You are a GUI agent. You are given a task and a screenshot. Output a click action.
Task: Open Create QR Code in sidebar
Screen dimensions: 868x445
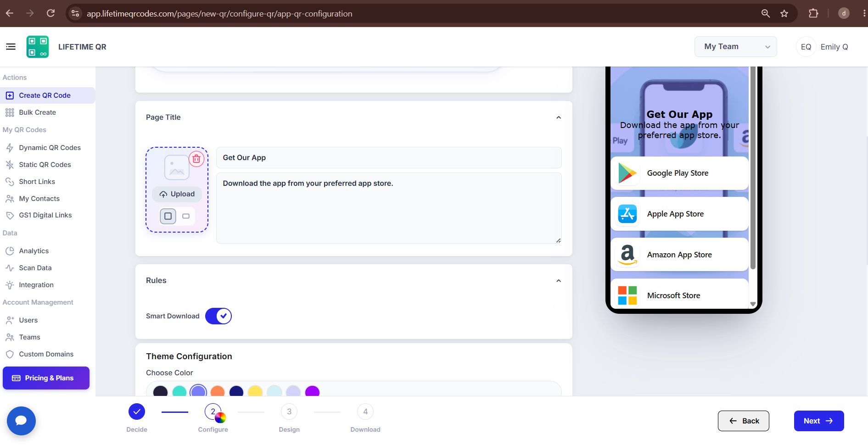48,95
